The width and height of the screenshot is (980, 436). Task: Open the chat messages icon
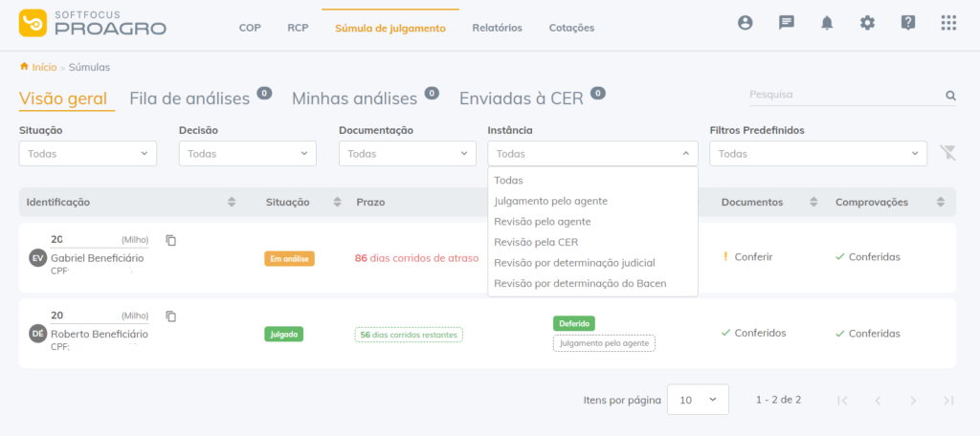[787, 23]
